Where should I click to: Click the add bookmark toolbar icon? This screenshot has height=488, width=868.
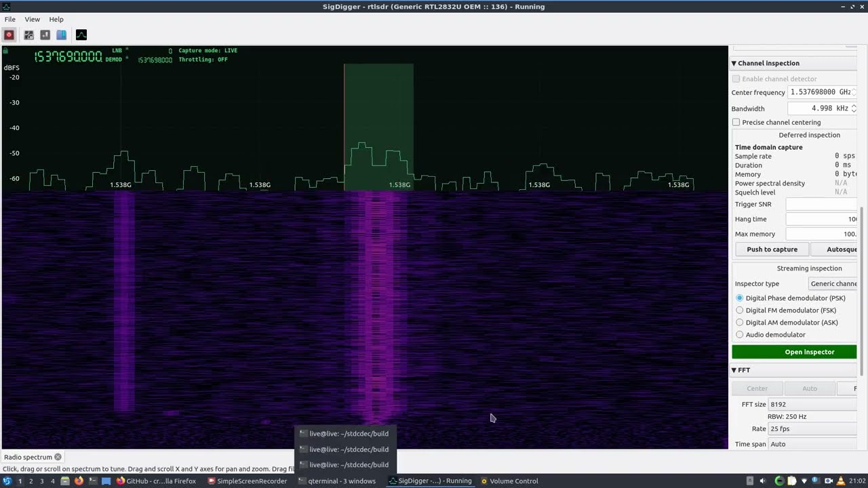tap(45, 35)
